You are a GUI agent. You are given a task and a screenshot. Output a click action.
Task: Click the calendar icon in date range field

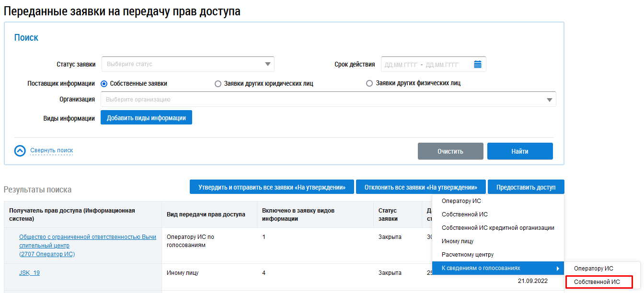click(x=477, y=64)
